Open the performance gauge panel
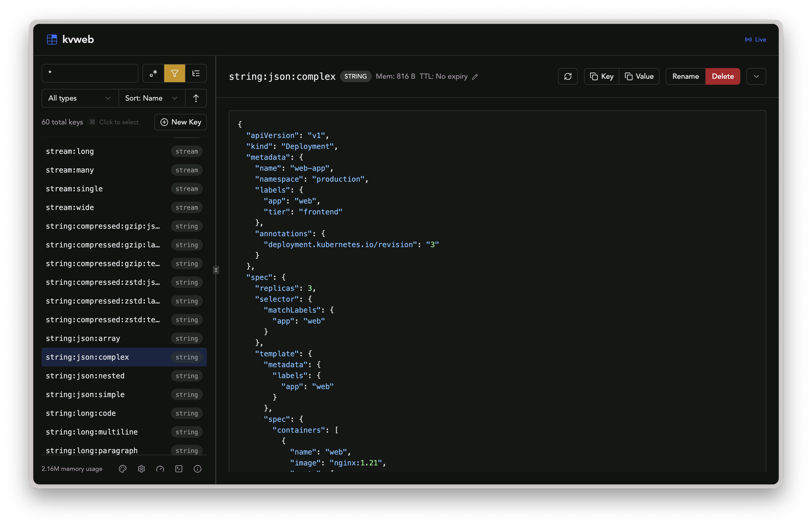Screen dimensions: 812x527 (x=160, y=469)
